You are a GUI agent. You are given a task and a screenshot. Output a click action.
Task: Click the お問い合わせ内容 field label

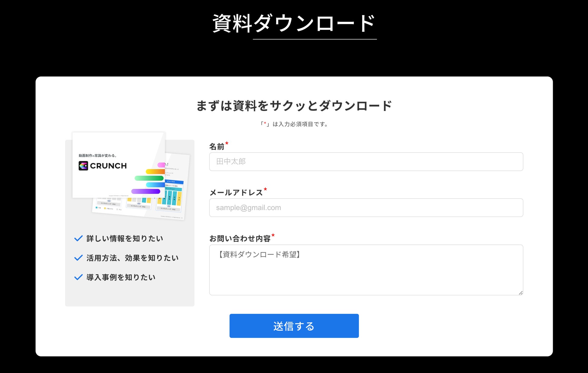coord(240,238)
